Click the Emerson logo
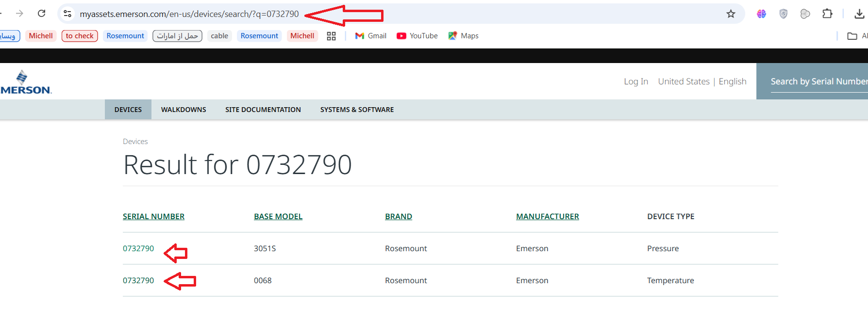Viewport: 868px width, 321px height. pos(25,82)
